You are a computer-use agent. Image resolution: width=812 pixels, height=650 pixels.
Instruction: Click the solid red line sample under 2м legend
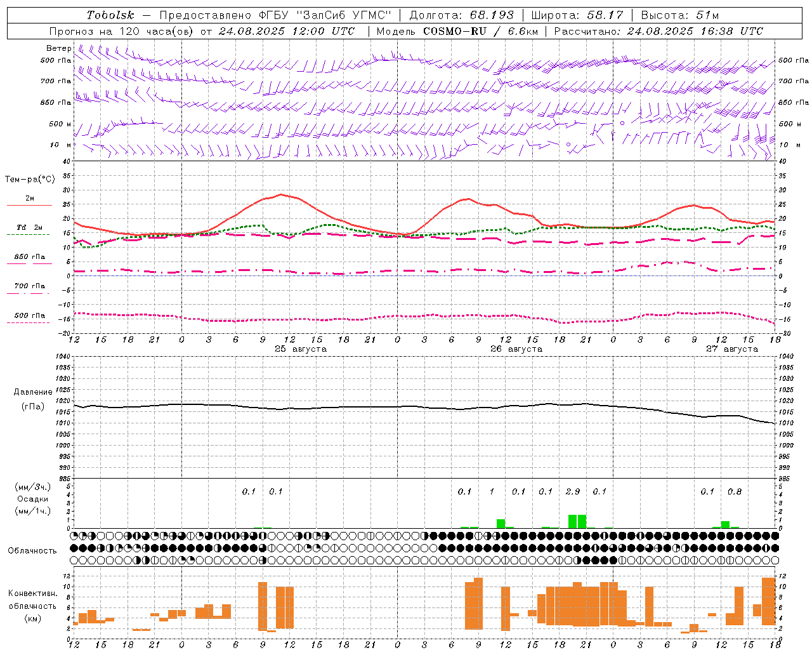pyautogui.click(x=30, y=206)
